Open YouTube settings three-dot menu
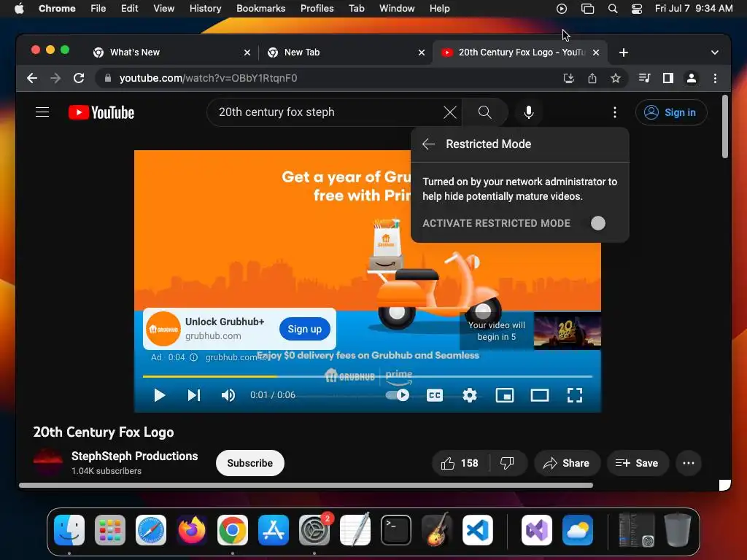The width and height of the screenshot is (747, 560). [x=614, y=112]
